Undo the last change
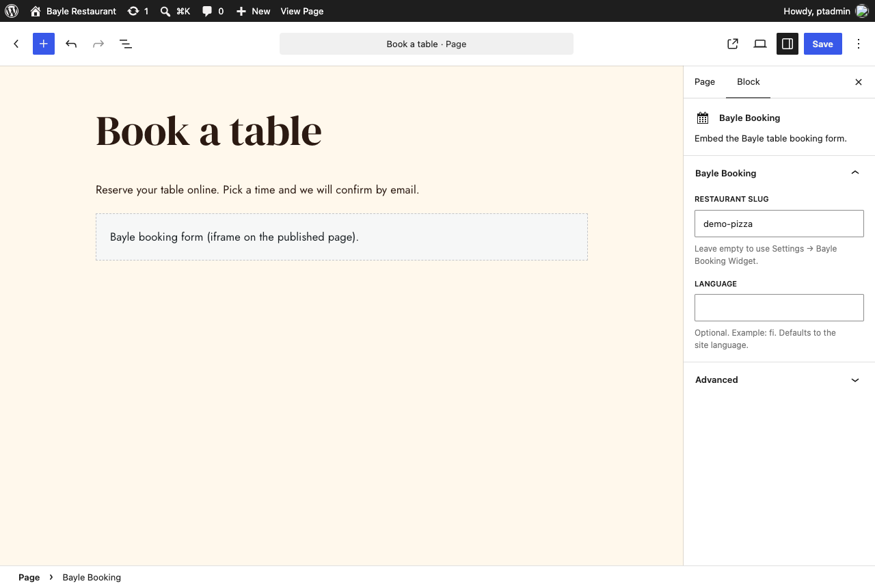Image resolution: width=875 pixels, height=588 pixels. [71, 44]
